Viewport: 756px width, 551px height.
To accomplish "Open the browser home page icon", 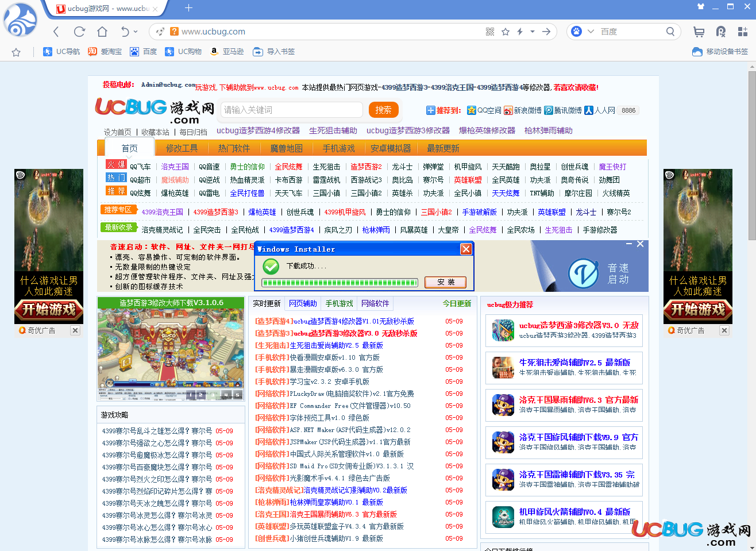I will pyautogui.click(x=102, y=32).
